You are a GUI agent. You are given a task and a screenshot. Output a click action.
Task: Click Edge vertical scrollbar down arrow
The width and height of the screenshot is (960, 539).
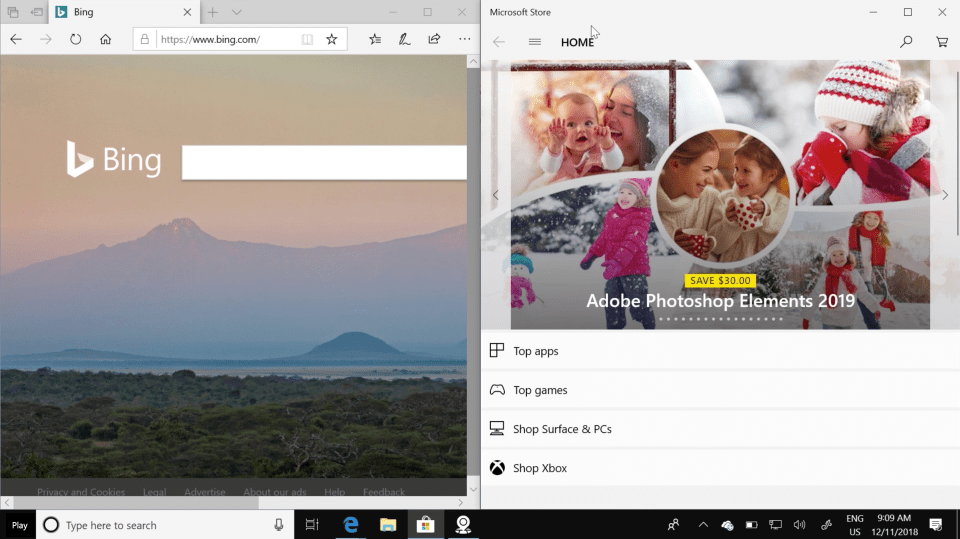tap(473, 489)
